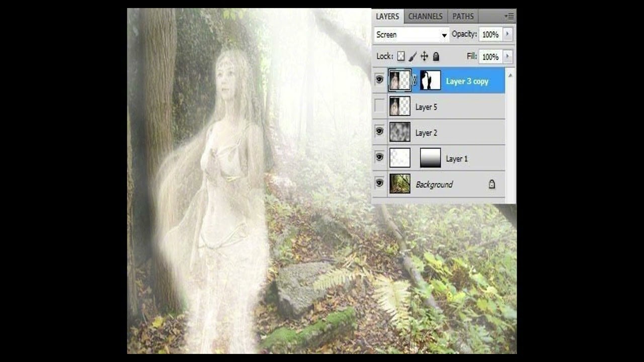Screen dimensions: 644x362
Task: Select the 'Layer 2' row name
Action: click(x=426, y=133)
